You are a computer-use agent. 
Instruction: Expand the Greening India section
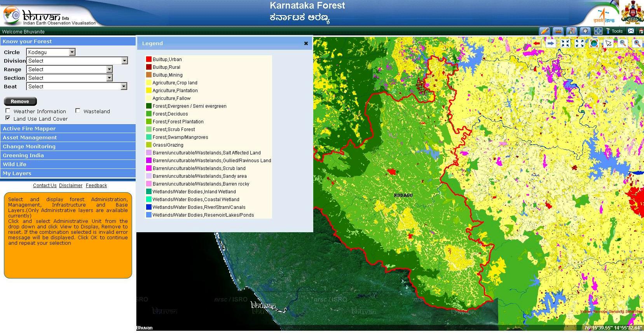click(x=68, y=155)
